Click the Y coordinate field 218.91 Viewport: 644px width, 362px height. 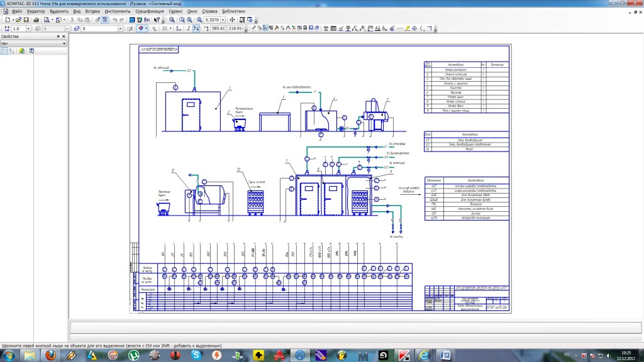click(236, 28)
